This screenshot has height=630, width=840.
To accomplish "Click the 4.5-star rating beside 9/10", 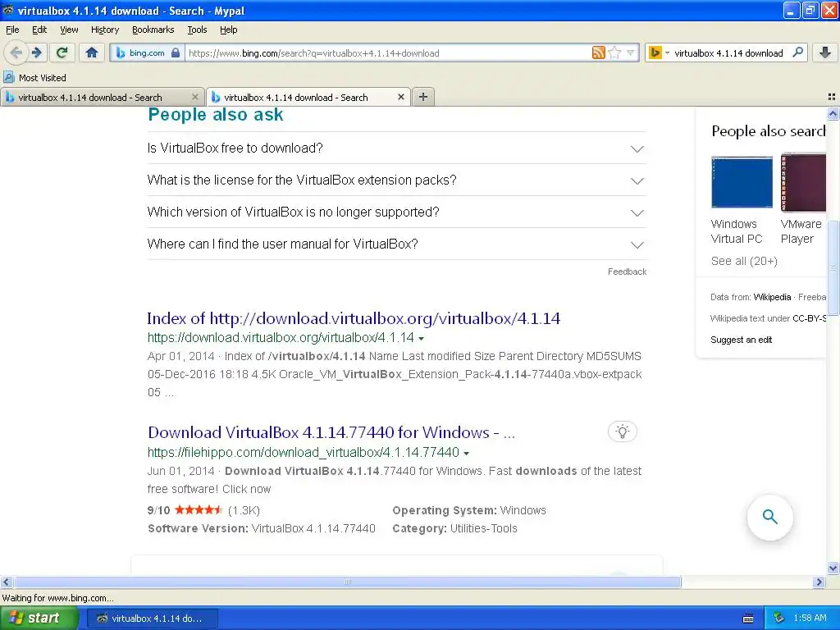I will tap(199, 509).
